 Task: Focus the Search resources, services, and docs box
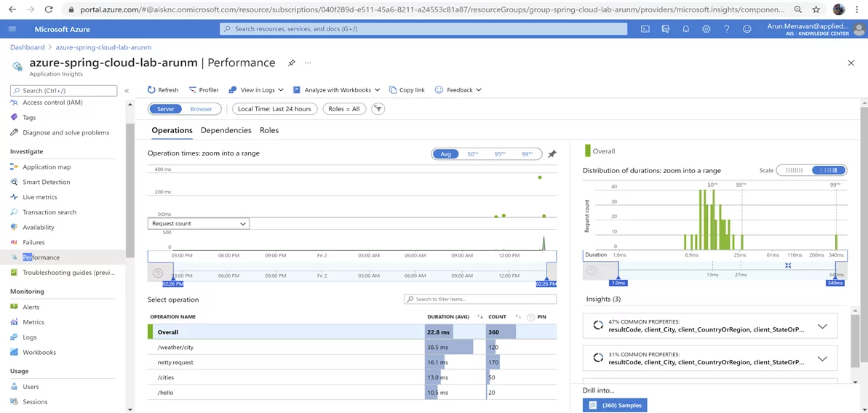point(423,29)
